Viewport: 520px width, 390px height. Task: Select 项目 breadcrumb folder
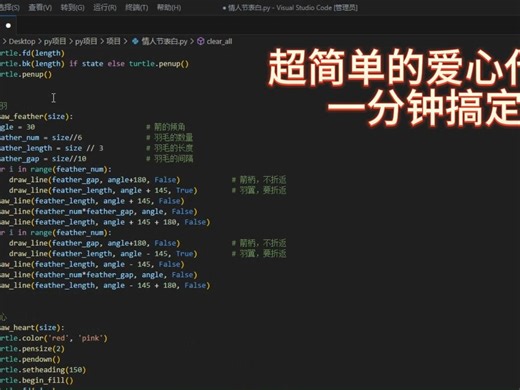tap(113, 41)
